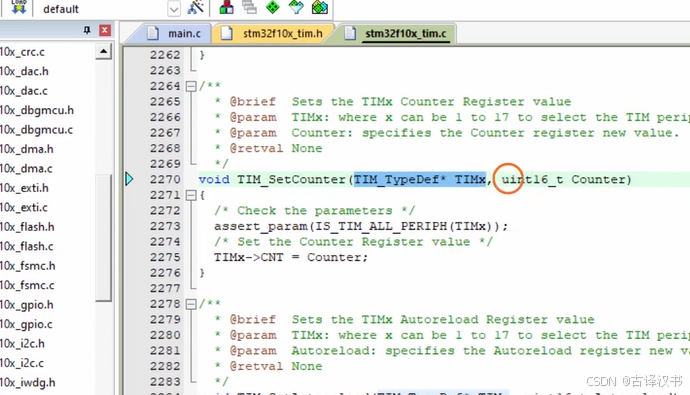Click the '@param Counter: specifies' comment line

click(447, 133)
